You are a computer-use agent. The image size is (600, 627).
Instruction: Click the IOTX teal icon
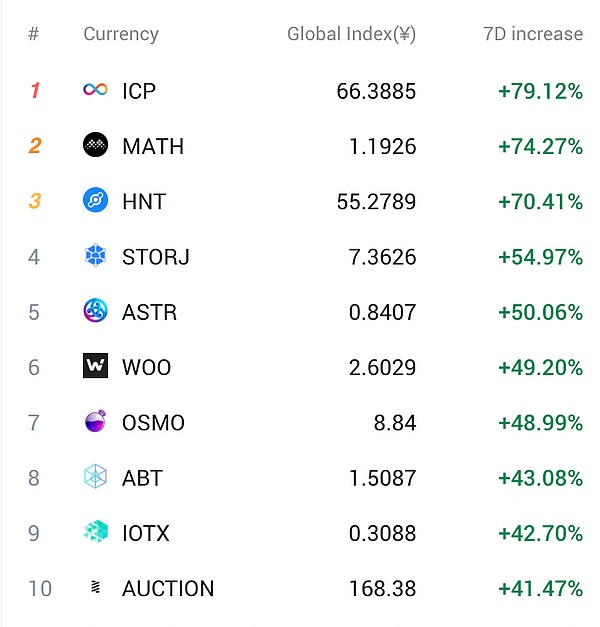pos(95,533)
